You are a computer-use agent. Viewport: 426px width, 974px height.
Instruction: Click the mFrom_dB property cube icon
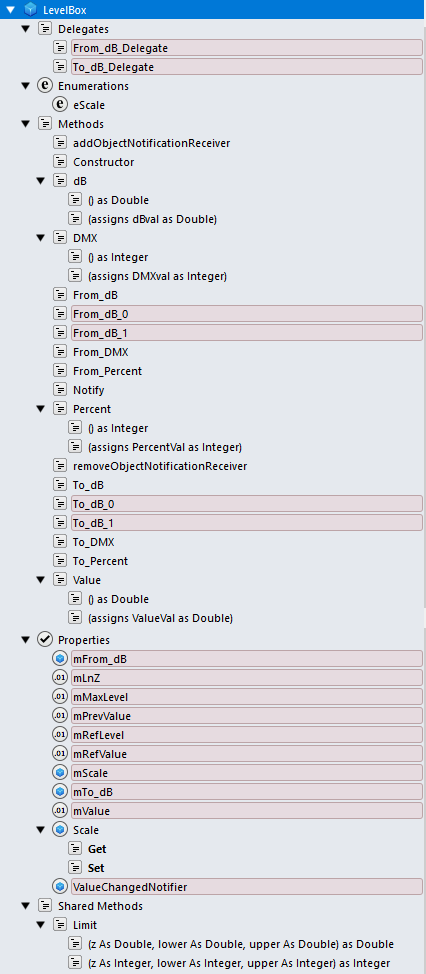click(x=60, y=658)
